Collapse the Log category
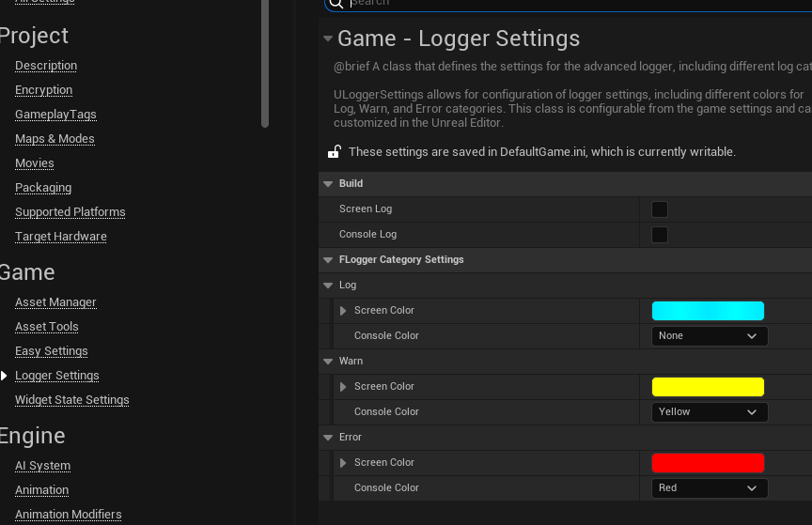 tap(328, 286)
